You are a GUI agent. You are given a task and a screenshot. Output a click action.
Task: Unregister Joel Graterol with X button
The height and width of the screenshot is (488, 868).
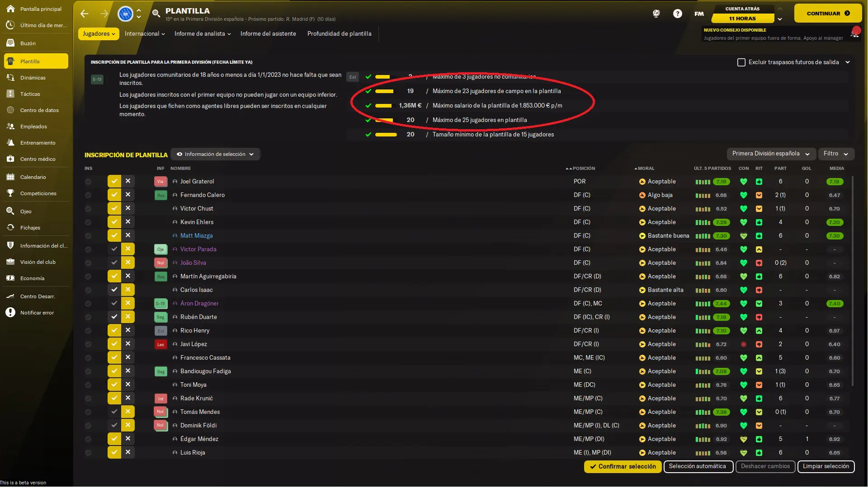tap(128, 181)
